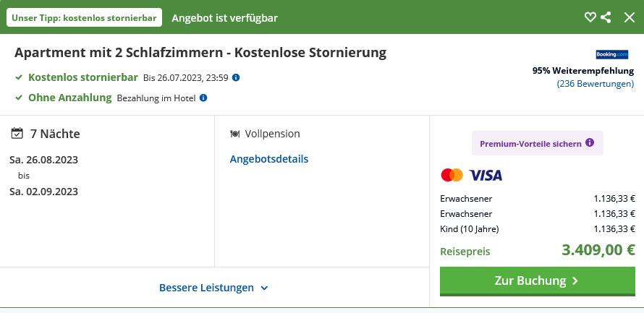Viewport: 644px width, 313px height.
Task: Click the calendar icon beside 7 Nächte
Action: [17, 134]
